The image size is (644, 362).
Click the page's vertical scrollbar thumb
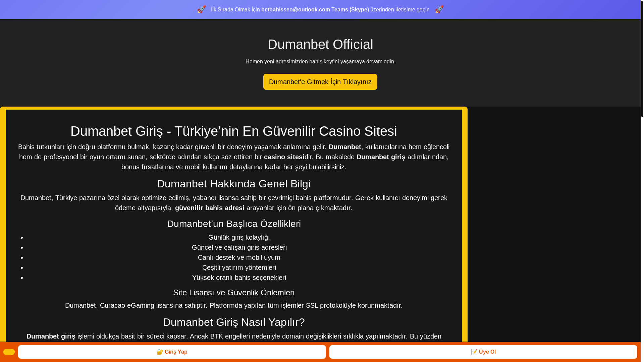pos(642,59)
